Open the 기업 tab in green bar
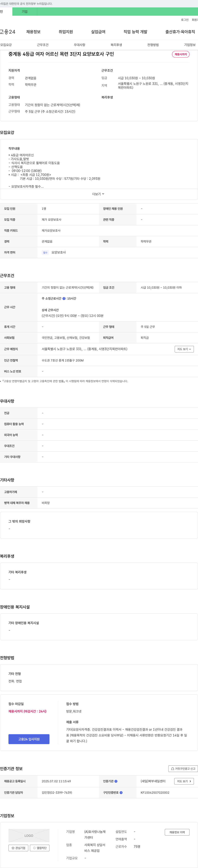This screenshot has height=868, width=198. coord(25,11)
